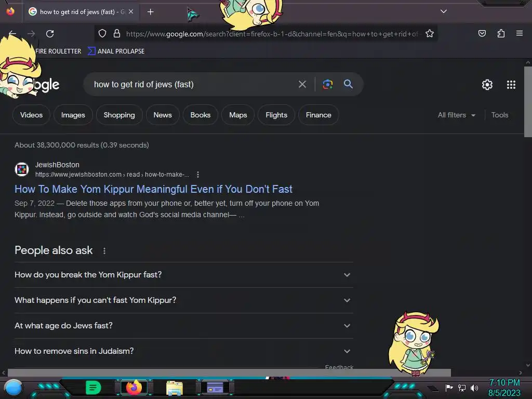Image resolution: width=532 pixels, height=399 pixels.
Task: Switch to Finance results
Action: pyautogui.click(x=318, y=115)
